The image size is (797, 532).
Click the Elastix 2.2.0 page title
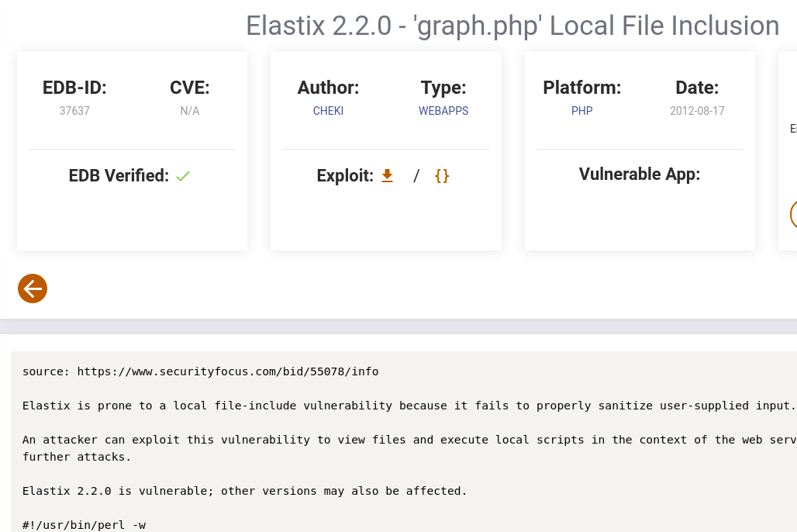[x=512, y=26]
